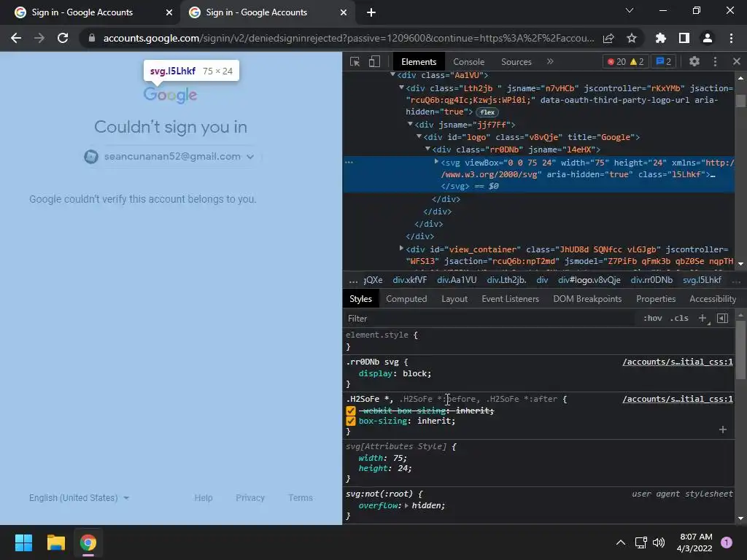
Task: Open a new browser tab
Action: tap(371, 12)
